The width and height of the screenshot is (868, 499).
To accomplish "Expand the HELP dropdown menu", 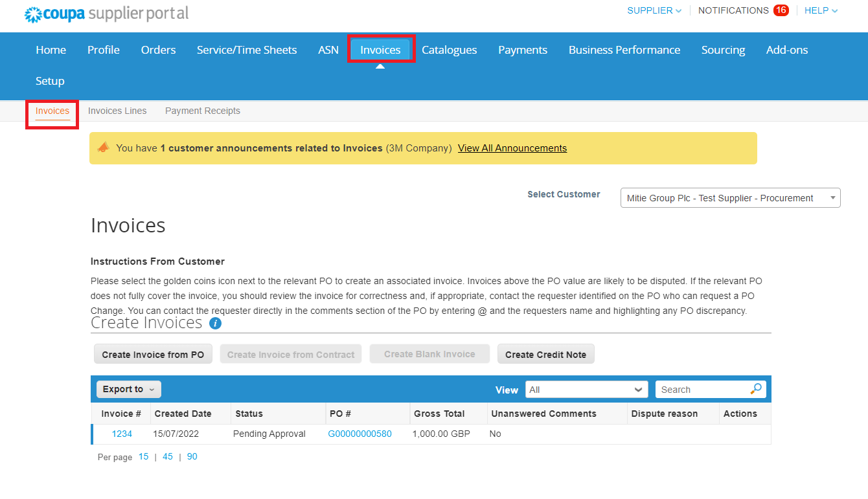I will [x=821, y=10].
